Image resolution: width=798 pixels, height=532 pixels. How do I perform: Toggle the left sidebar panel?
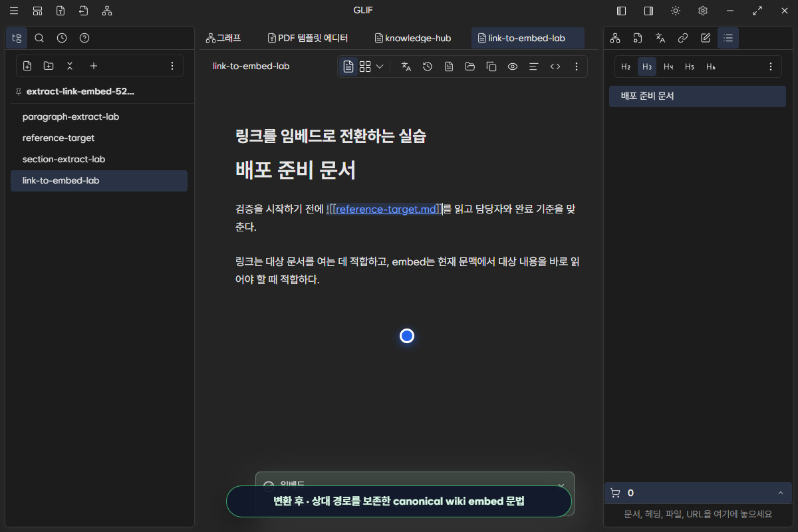pyautogui.click(x=622, y=11)
